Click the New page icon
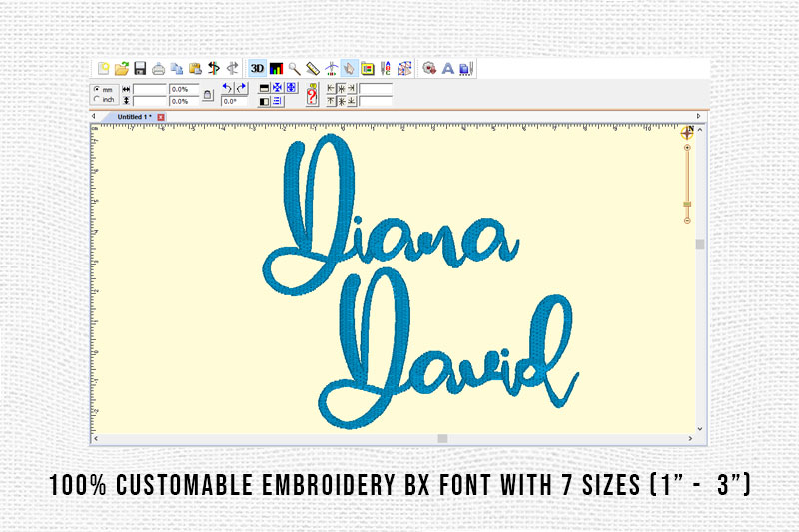The width and height of the screenshot is (799, 532). (104, 68)
